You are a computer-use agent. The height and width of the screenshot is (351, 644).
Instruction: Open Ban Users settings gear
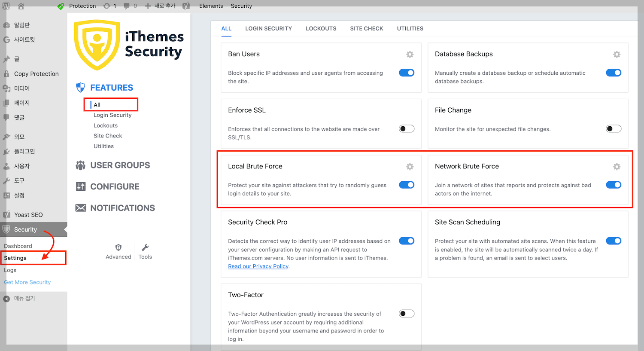coord(410,54)
